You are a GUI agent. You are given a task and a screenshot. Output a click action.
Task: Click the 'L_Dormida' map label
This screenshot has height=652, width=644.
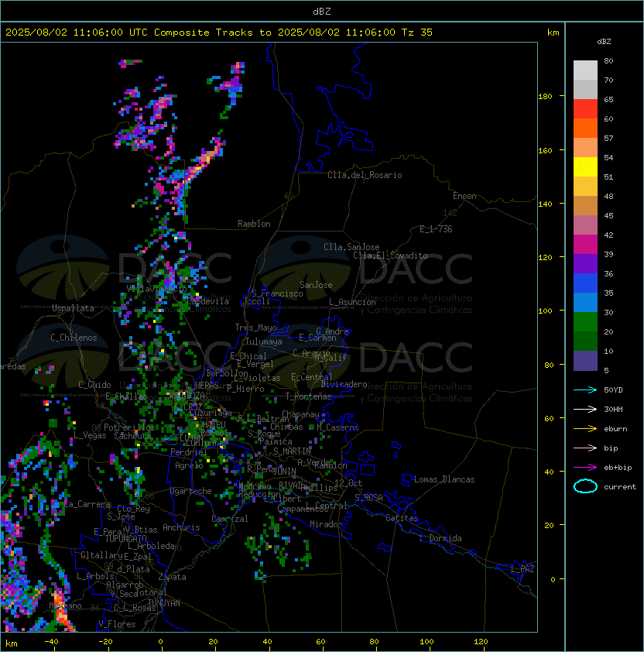click(x=440, y=538)
